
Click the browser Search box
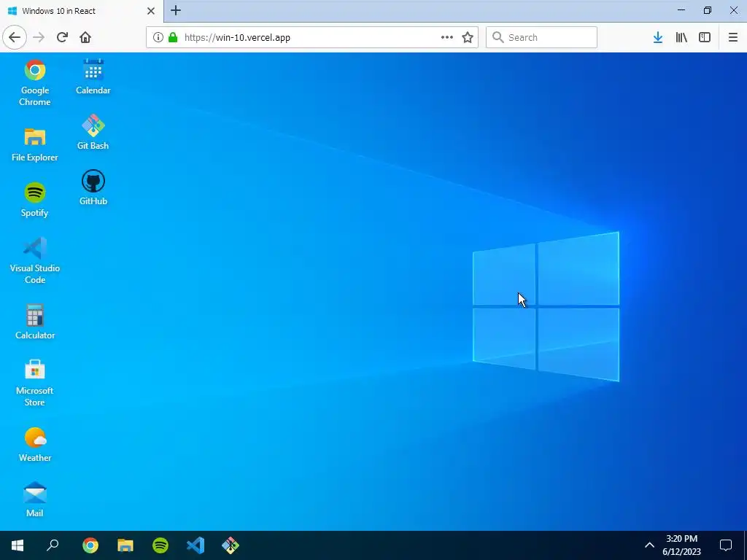point(541,37)
